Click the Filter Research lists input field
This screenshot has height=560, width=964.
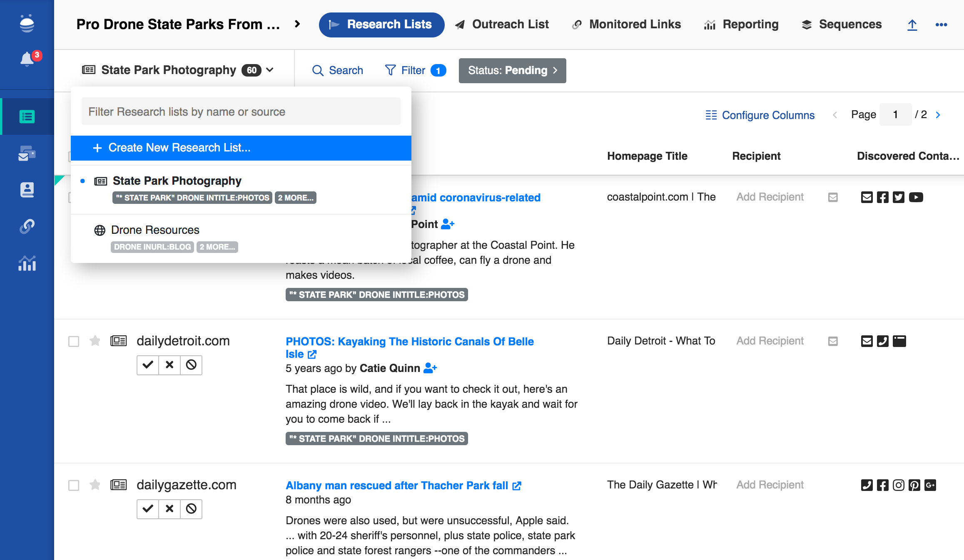241,112
